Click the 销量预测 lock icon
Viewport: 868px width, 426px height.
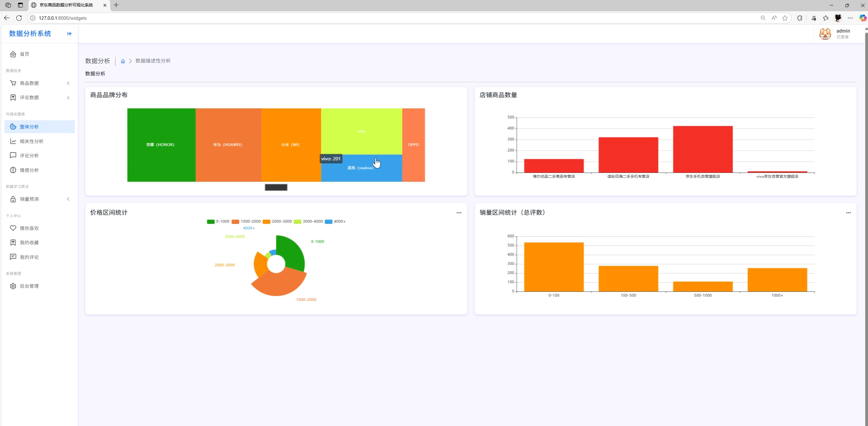(x=13, y=199)
